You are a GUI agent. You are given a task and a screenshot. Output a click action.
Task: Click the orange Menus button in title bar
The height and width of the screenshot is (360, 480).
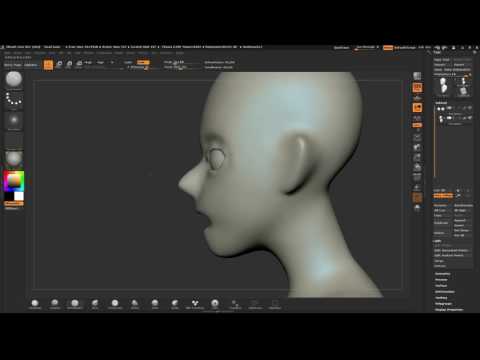[x=388, y=48]
